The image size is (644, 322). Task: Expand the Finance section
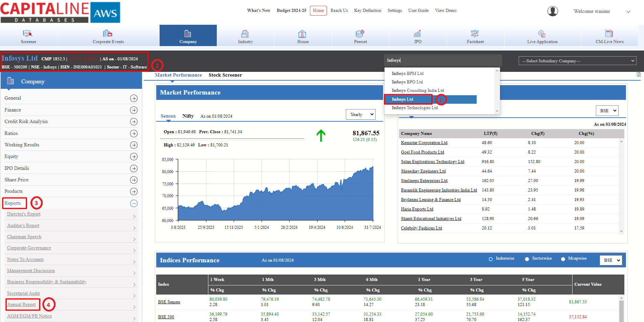(x=134, y=110)
